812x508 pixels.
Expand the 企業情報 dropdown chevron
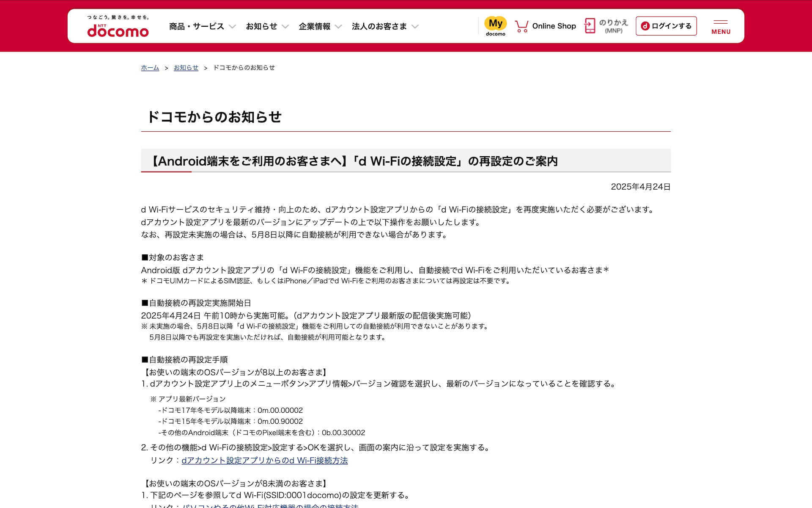pyautogui.click(x=338, y=27)
